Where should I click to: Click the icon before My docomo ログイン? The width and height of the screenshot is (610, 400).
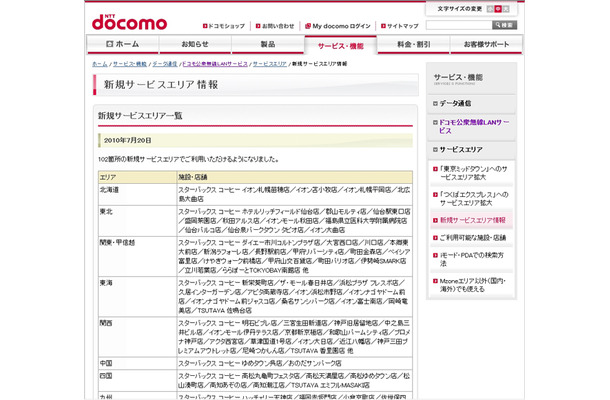coord(308,26)
